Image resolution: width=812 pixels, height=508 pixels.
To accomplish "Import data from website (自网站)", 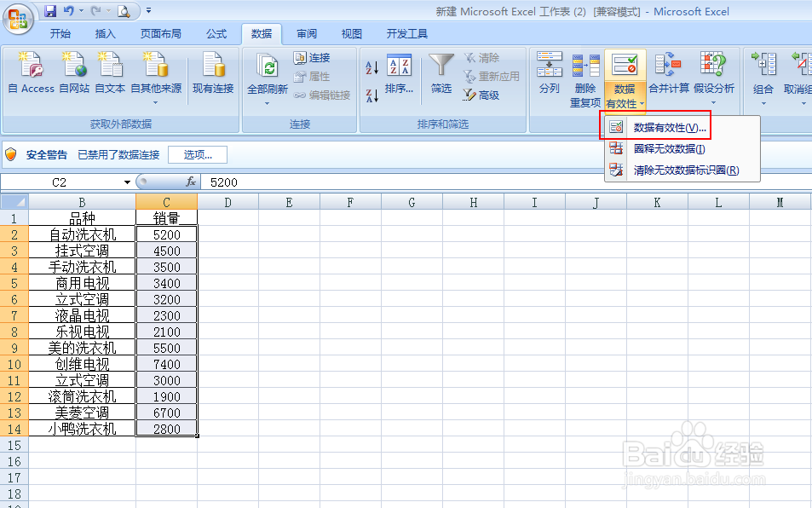I will point(74,72).
